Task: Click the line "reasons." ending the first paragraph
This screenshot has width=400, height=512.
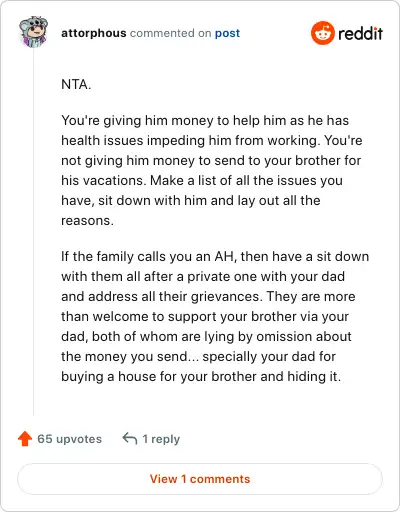Action: pyautogui.click(x=87, y=220)
